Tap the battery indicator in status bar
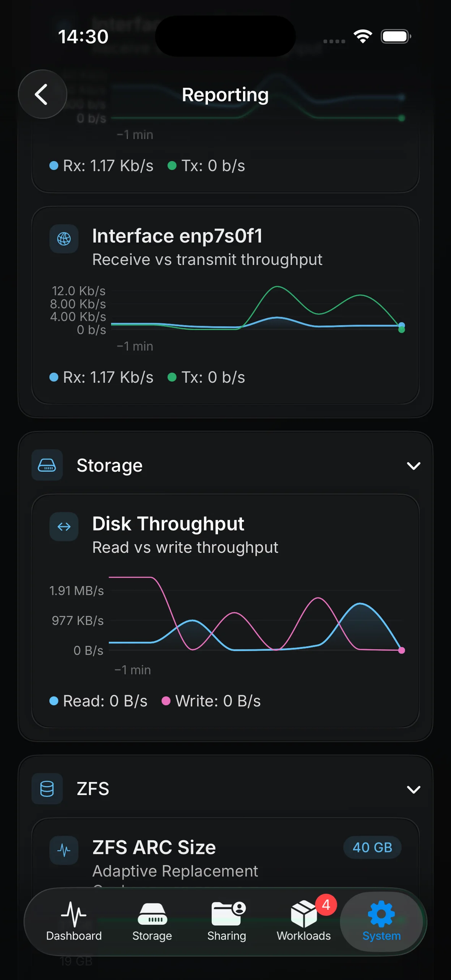 coord(396,36)
